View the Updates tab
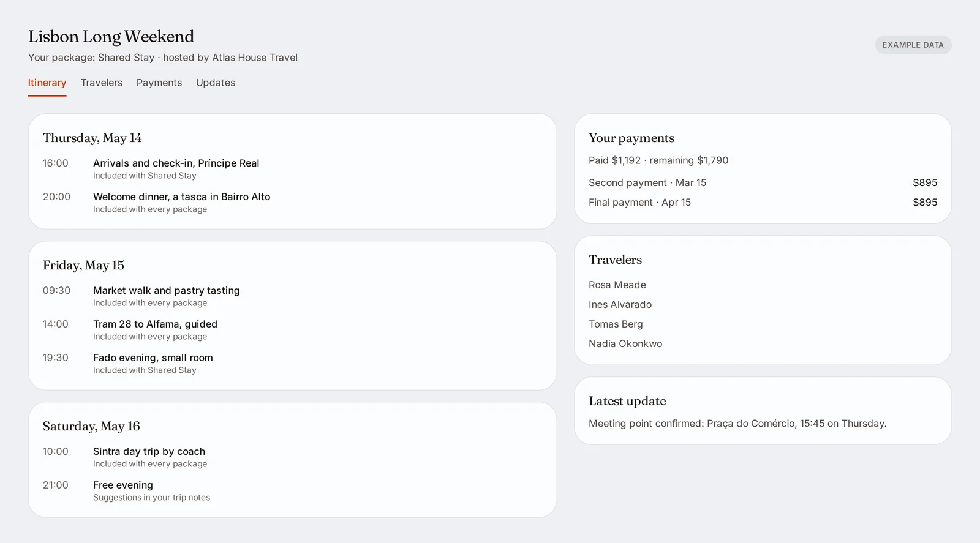 216,83
